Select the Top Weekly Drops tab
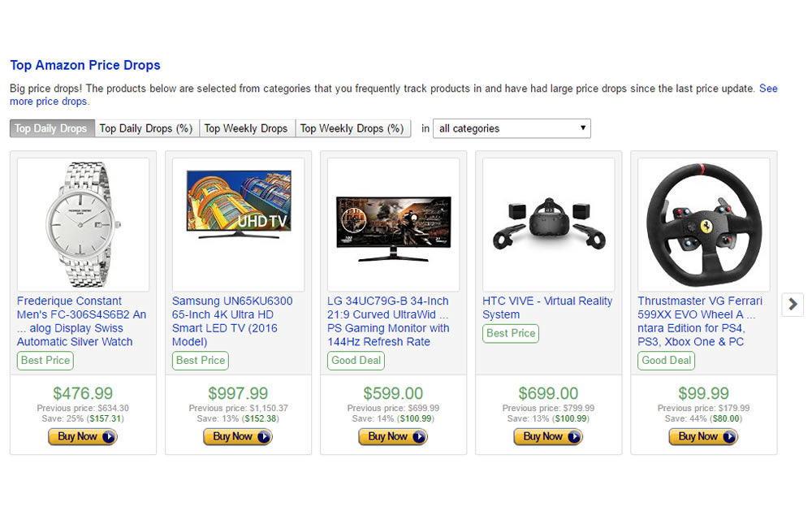The height and width of the screenshot is (524, 812). coord(247,128)
